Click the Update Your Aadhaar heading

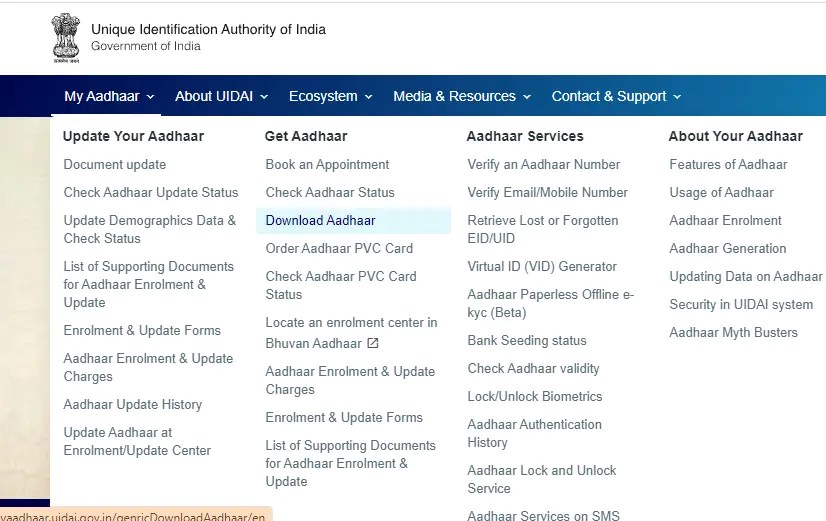tap(133, 136)
